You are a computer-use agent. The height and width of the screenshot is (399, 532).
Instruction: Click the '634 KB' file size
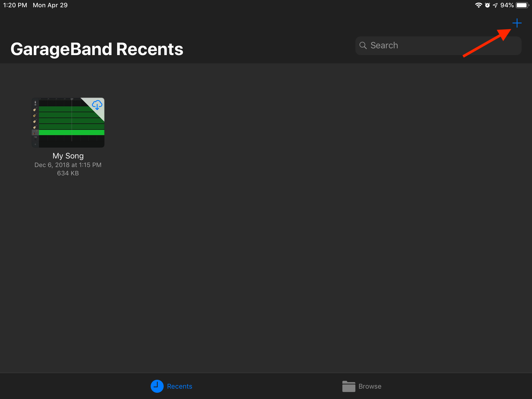pos(68,173)
